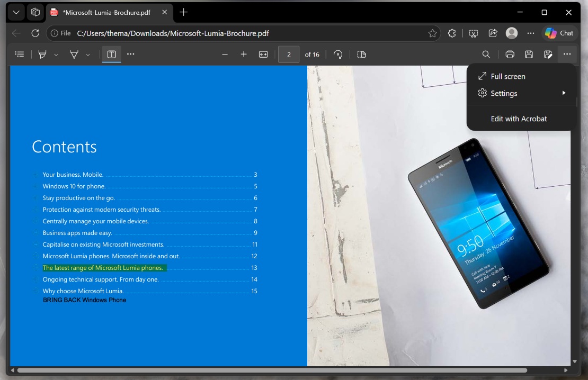Open 'Protection against modern security threats.' entry
This screenshot has height=380, width=588.
pyautogui.click(x=101, y=210)
